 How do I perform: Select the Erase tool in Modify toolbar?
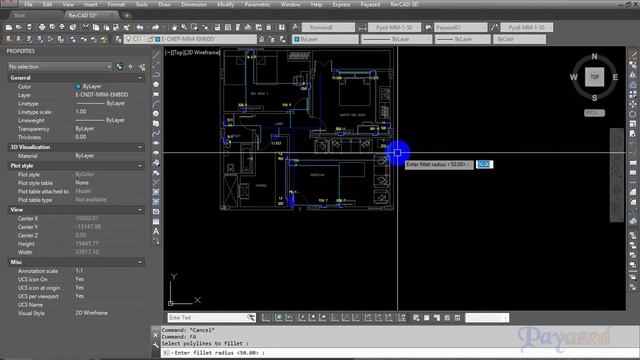click(x=633, y=55)
